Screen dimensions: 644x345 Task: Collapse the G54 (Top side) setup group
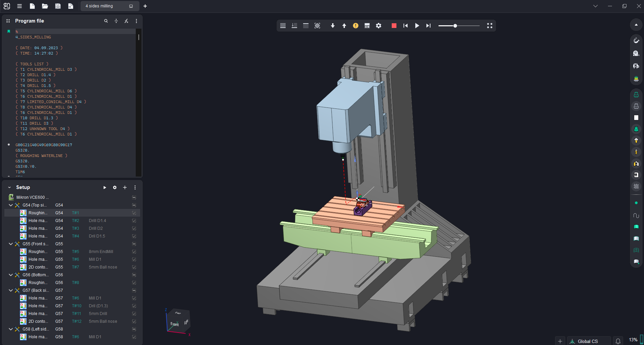tap(11, 205)
